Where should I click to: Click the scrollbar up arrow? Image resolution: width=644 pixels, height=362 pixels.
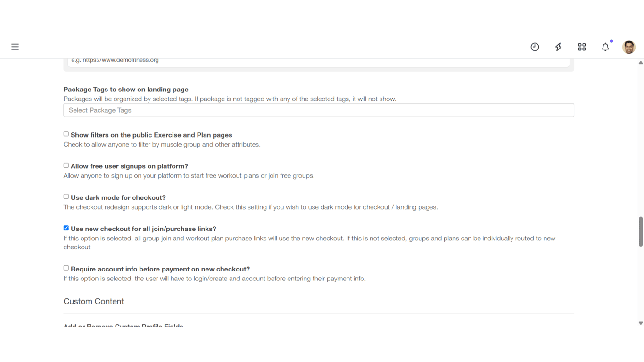[x=640, y=62]
